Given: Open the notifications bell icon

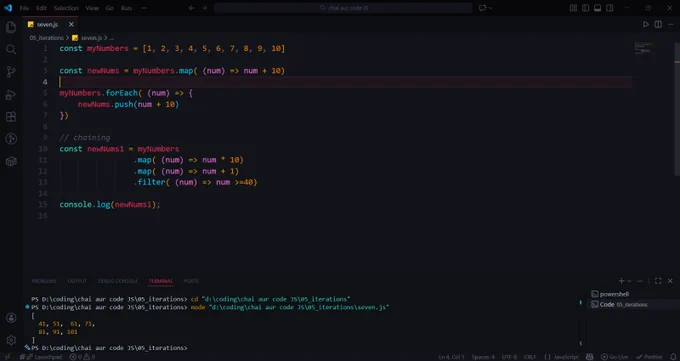Looking at the screenshot, I should click(x=673, y=357).
